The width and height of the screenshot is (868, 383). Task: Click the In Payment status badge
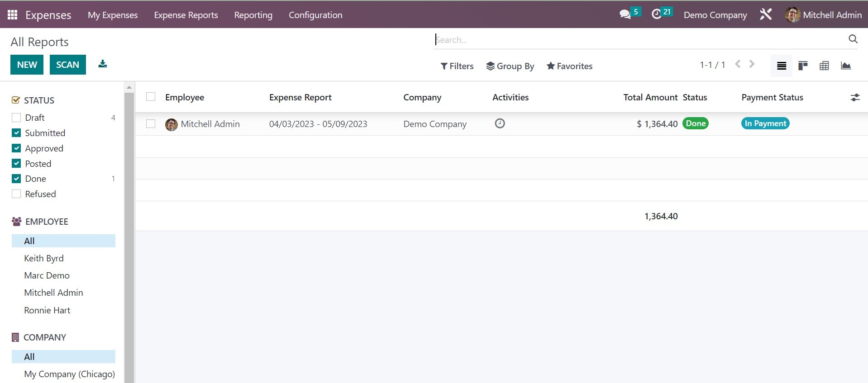click(765, 123)
